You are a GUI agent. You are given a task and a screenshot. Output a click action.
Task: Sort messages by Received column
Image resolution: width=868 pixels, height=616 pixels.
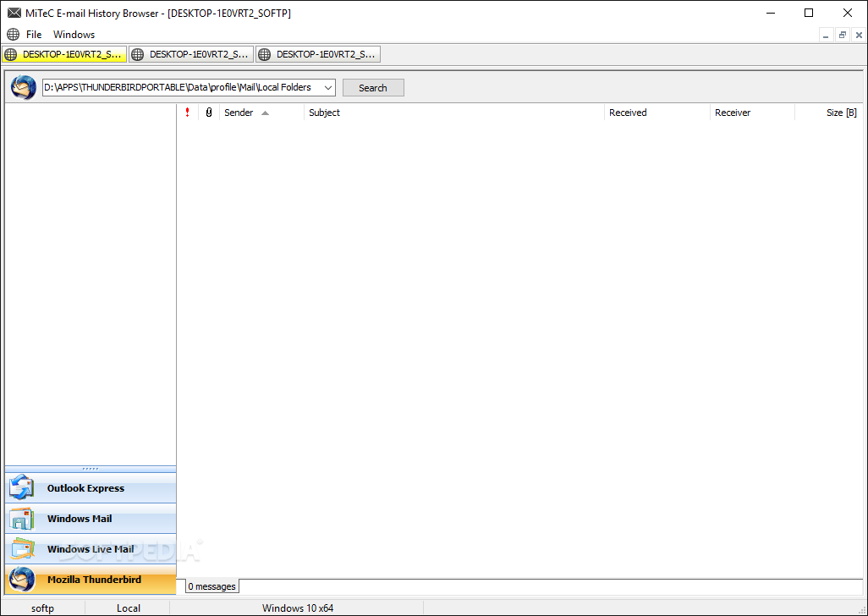coord(657,113)
